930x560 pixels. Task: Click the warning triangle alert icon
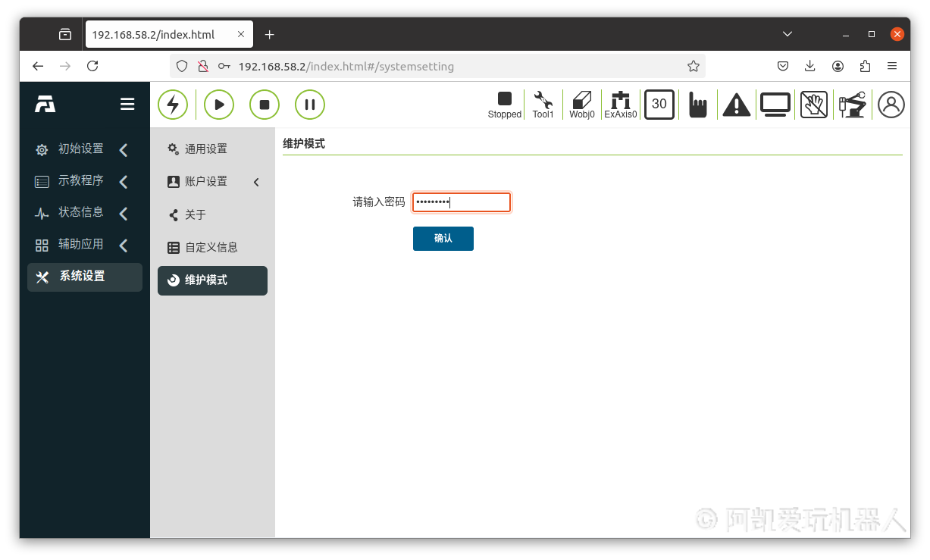click(736, 105)
